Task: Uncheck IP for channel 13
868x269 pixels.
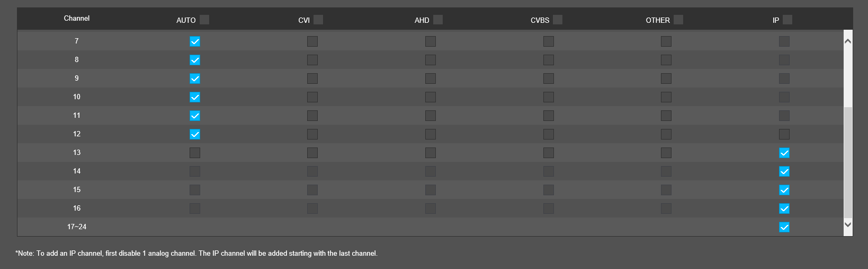Action: coord(784,153)
